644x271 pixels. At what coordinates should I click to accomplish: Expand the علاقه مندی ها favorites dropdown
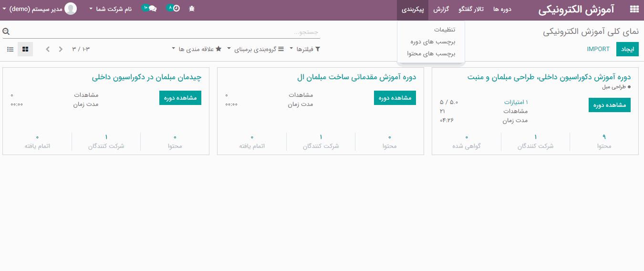(197, 49)
